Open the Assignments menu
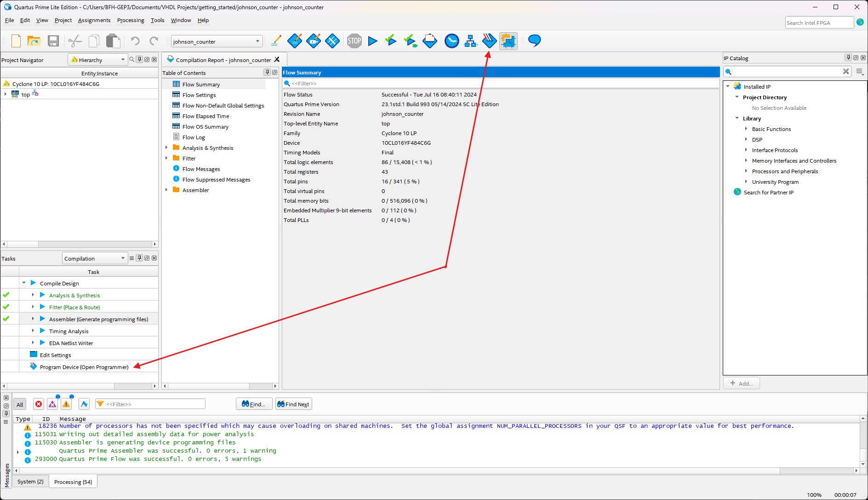The image size is (868, 500). 94,20
